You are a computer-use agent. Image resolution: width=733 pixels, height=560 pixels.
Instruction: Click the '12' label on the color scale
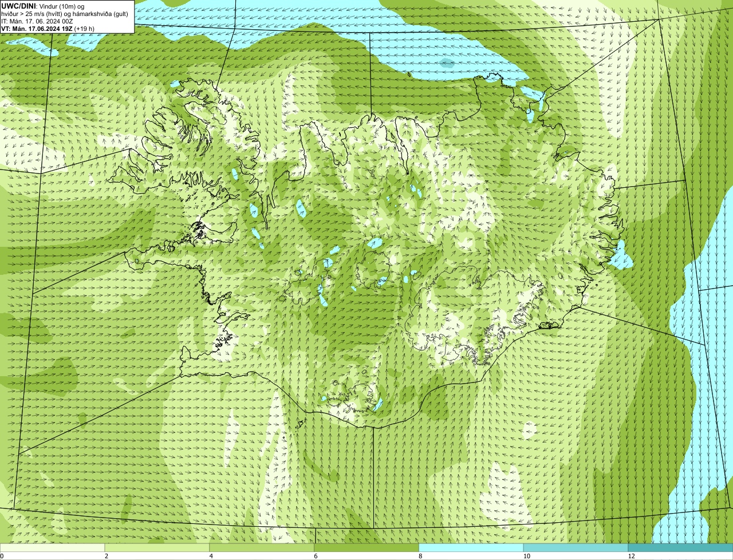pos(630,556)
